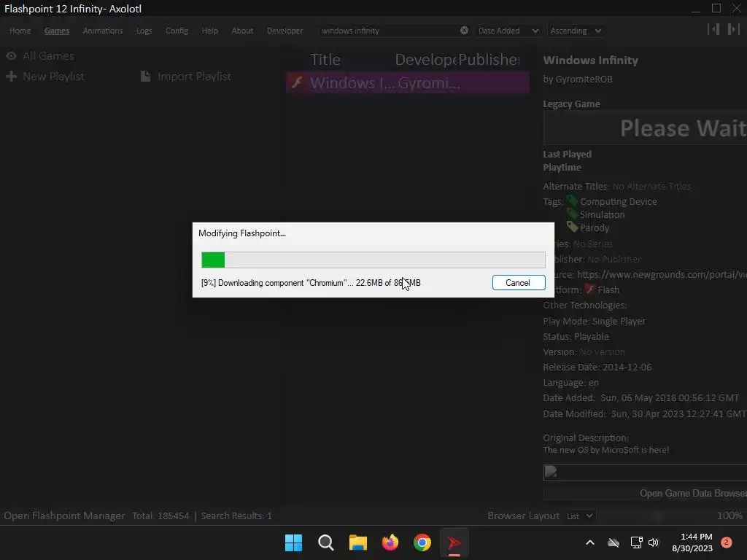The image size is (747, 560).
Task: Open the Home tab
Action: tap(20, 31)
